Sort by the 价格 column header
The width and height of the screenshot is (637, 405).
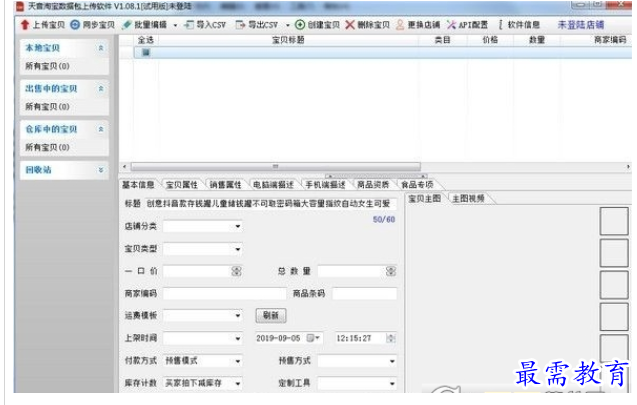[x=490, y=40]
